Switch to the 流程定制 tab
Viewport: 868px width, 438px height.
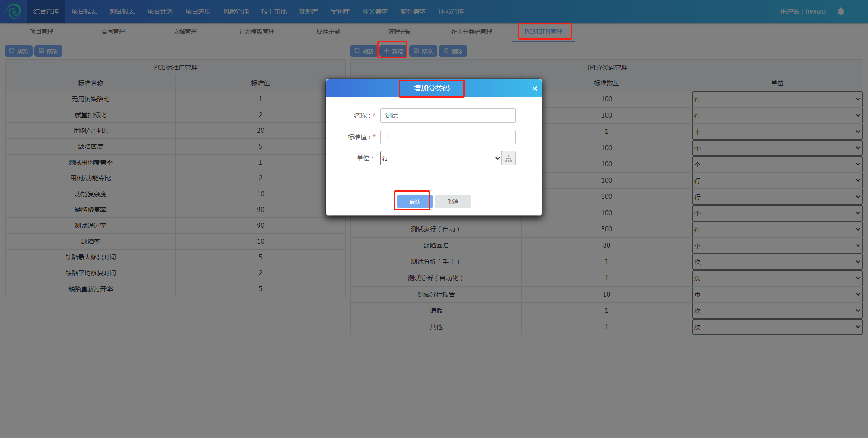coord(400,32)
